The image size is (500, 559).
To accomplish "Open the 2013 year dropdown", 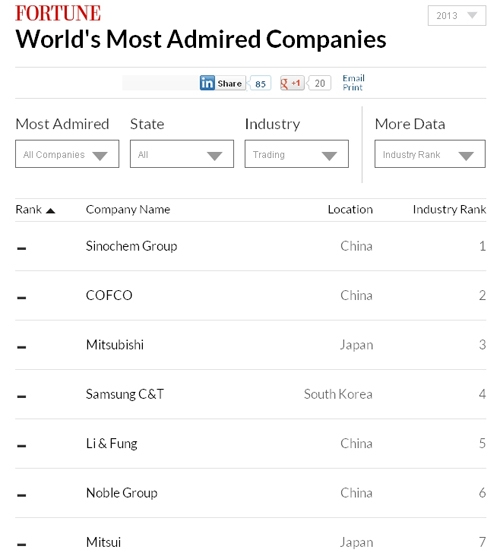I will [x=457, y=16].
